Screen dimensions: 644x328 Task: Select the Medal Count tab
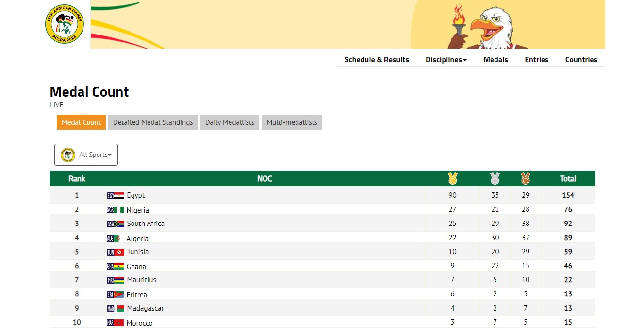pos(81,122)
